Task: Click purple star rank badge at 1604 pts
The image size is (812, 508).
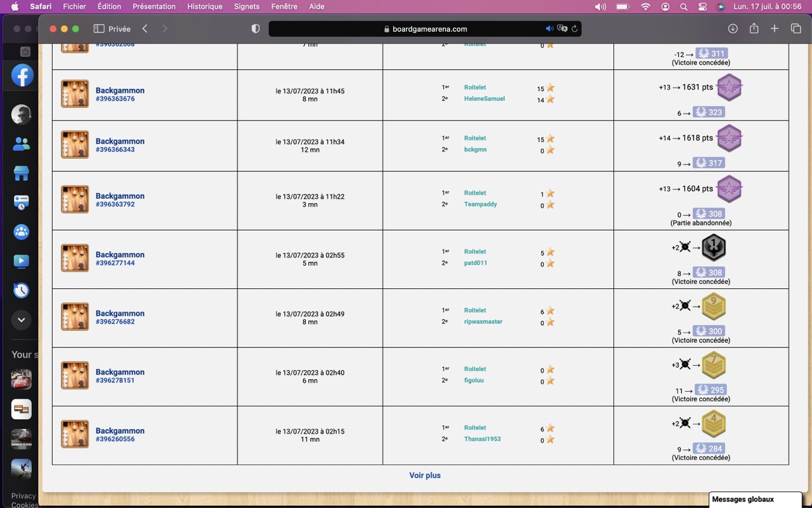Action: click(x=729, y=189)
